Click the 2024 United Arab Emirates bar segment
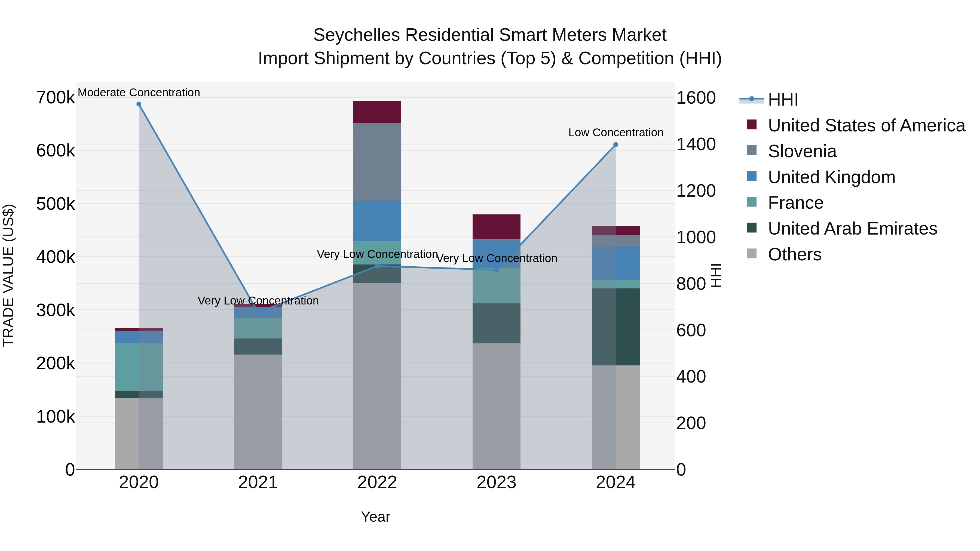 (616, 327)
